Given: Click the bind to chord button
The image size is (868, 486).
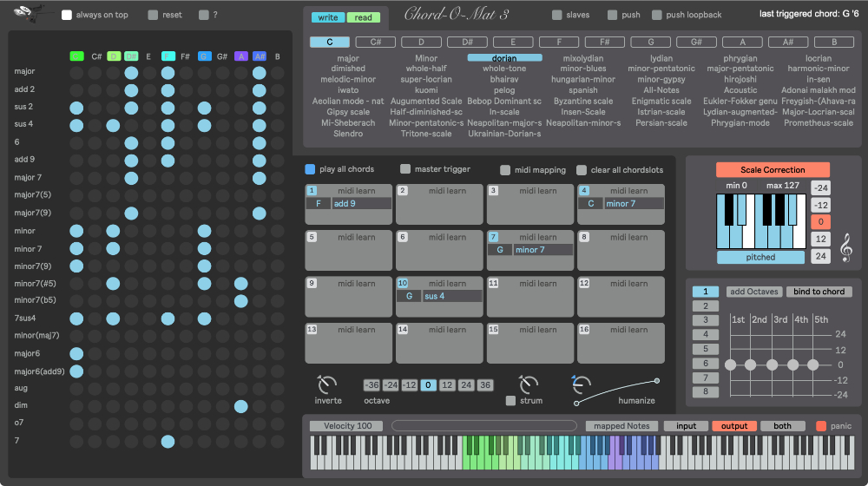Looking at the screenshot, I should [x=819, y=292].
